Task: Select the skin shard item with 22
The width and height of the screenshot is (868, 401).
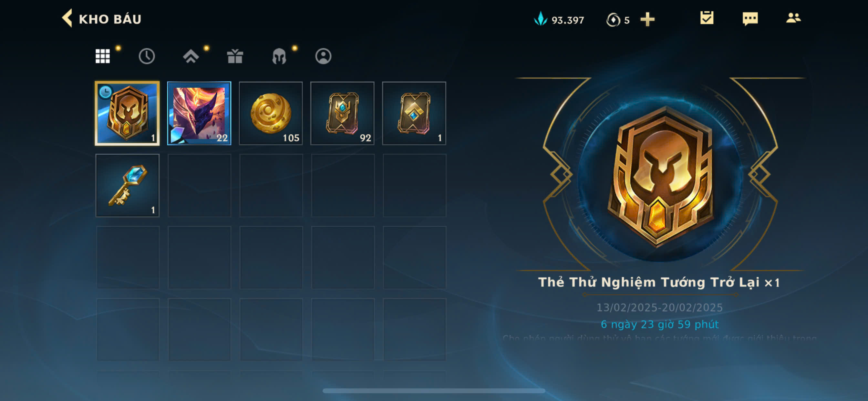Action: (199, 113)
